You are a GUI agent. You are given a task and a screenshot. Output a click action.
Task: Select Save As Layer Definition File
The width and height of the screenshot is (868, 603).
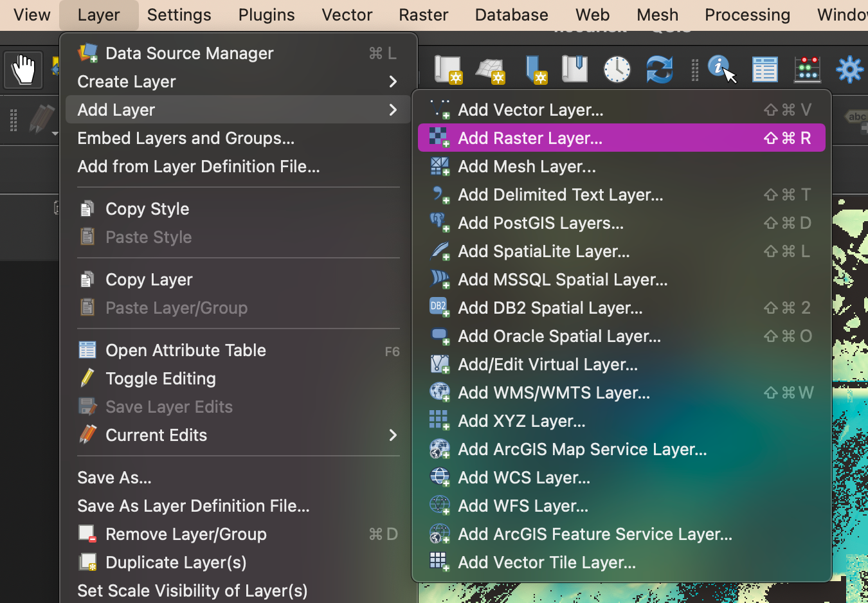click(x=238, y=506)
